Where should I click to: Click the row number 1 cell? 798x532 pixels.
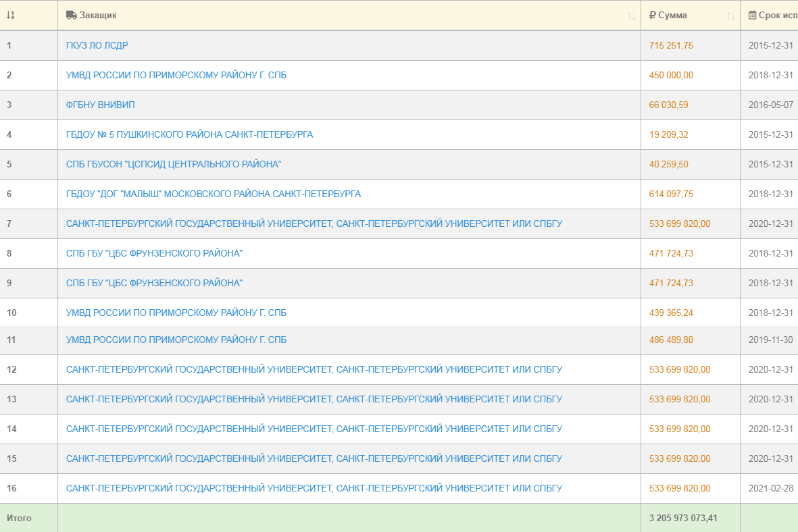pos(28,45)
